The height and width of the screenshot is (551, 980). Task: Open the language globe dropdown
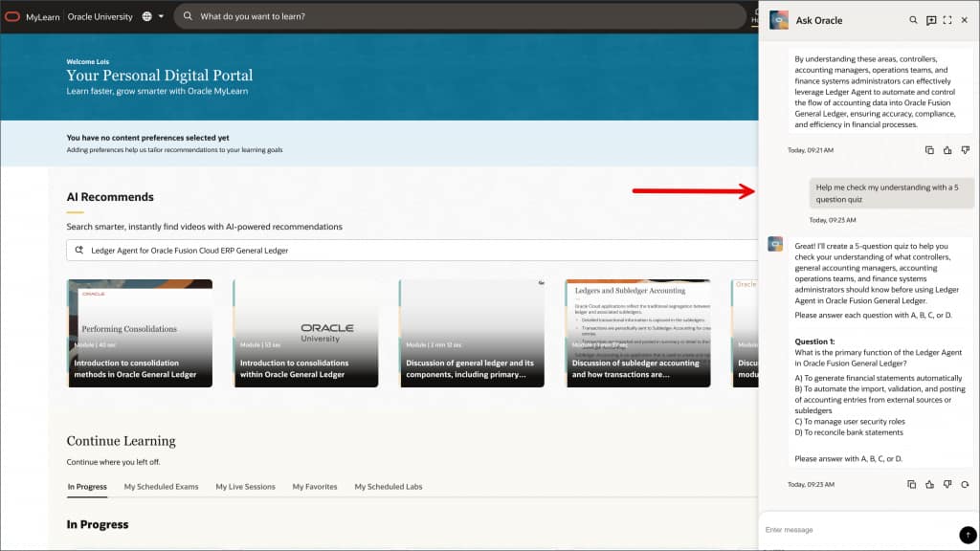(x=152, y=17)
